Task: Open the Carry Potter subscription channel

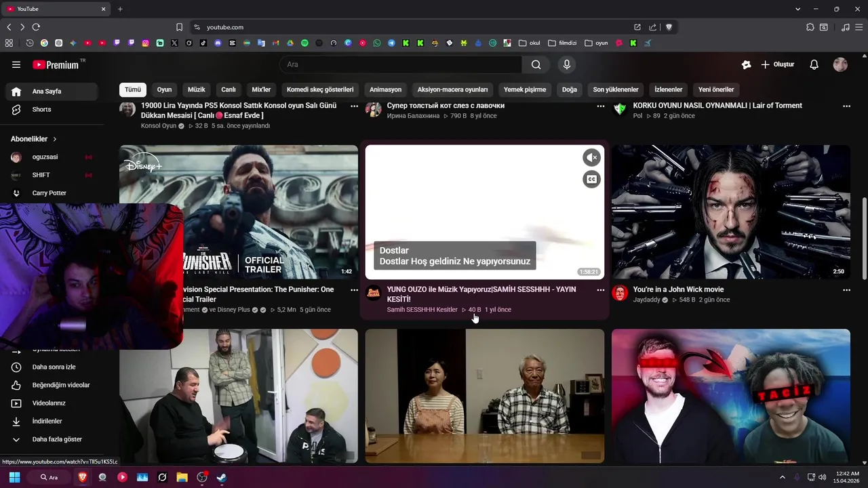Action: click(52, 193)
